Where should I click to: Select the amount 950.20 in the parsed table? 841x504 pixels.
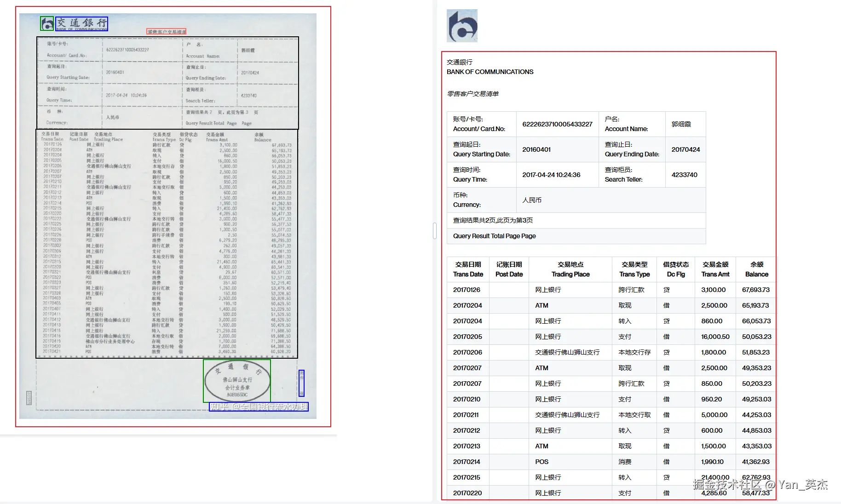click(x=711, y=399)
